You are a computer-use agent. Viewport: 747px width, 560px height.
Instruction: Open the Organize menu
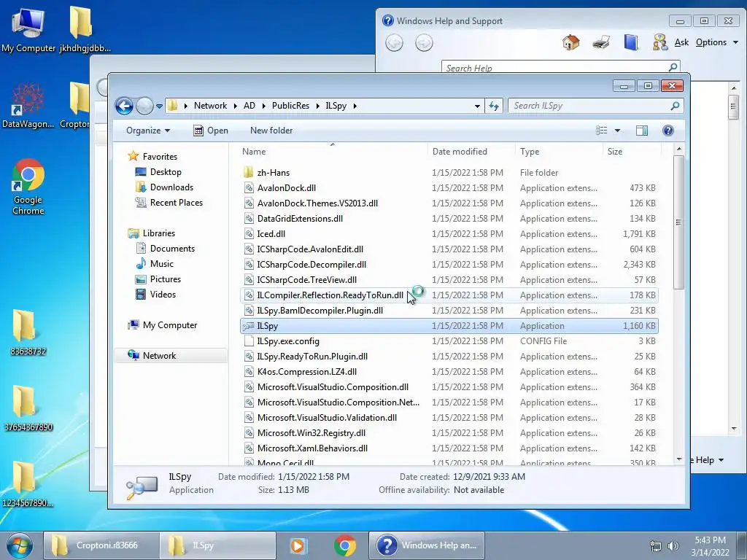(x=147, y=131)
